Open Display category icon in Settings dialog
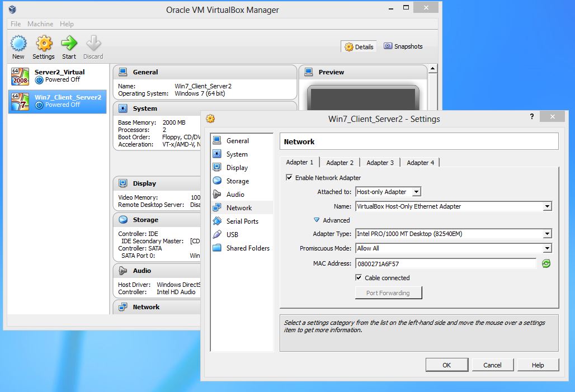The height and width of the screenshot is (392, 575). 217,167
